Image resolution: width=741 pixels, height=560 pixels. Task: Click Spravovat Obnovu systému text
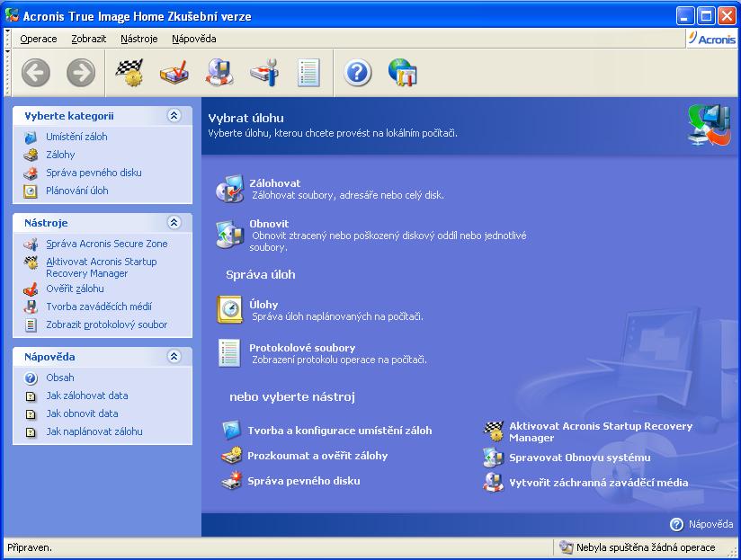click(x=579, y=458)
